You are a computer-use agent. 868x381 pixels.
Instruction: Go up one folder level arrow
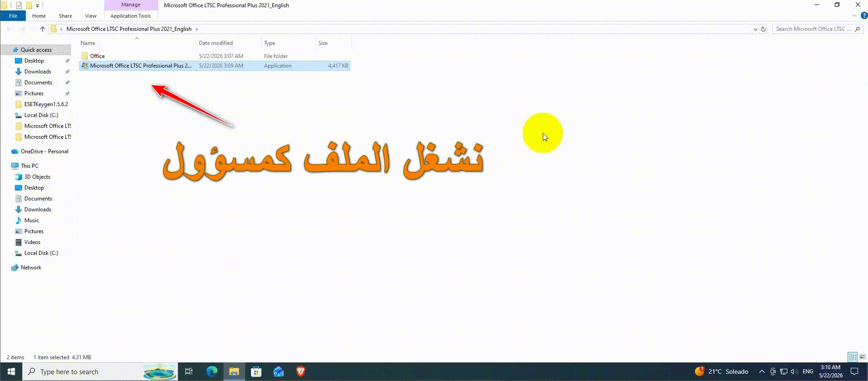click(43, 29)
